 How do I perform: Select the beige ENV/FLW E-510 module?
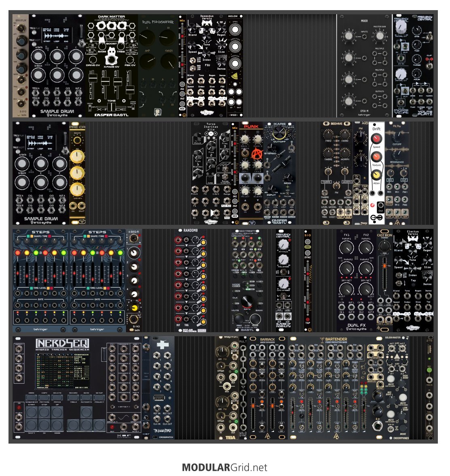21,66
